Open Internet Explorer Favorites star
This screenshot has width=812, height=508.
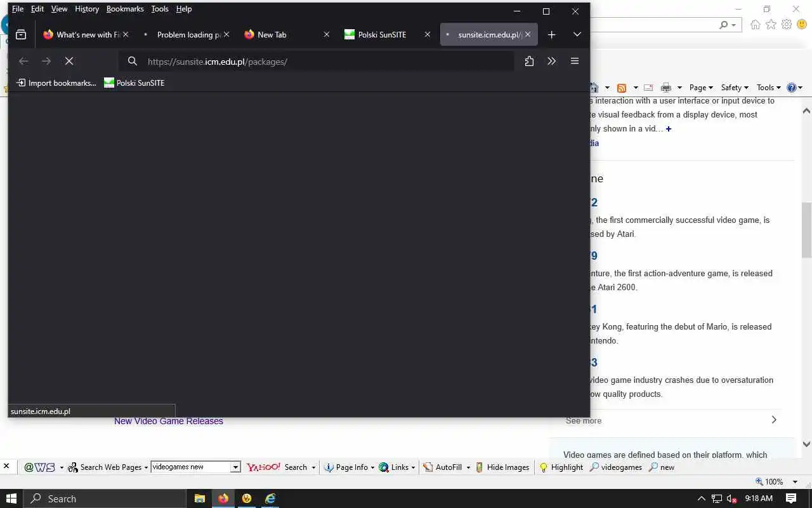[x=771, y=24]
